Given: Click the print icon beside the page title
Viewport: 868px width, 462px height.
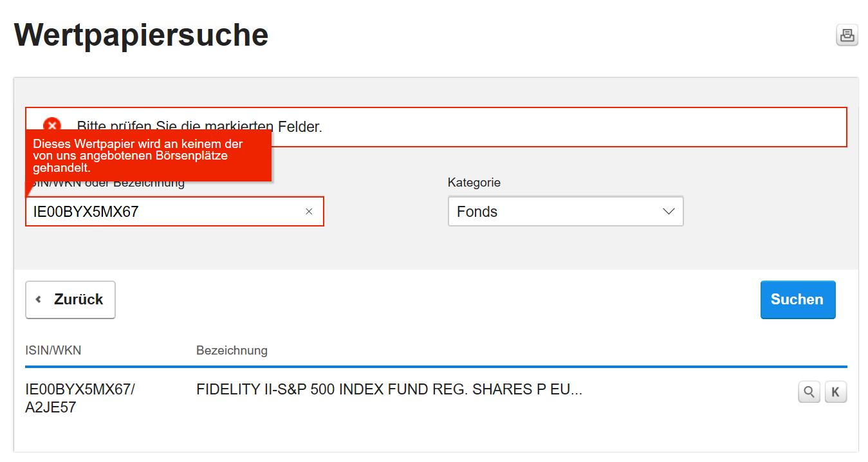Looking at the screenshot, I should [847, 35].
